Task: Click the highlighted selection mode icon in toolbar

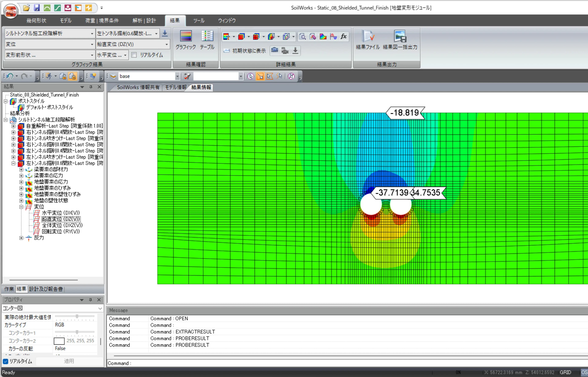Action: coord(260,76)
